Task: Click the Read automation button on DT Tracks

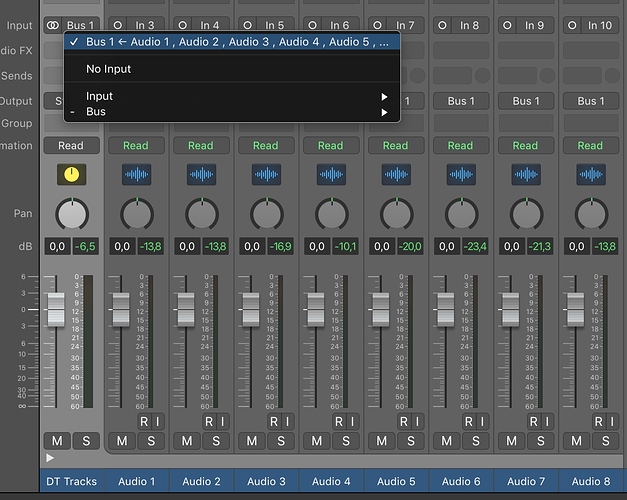Action: pyautogui.click(x=71, y=145)
